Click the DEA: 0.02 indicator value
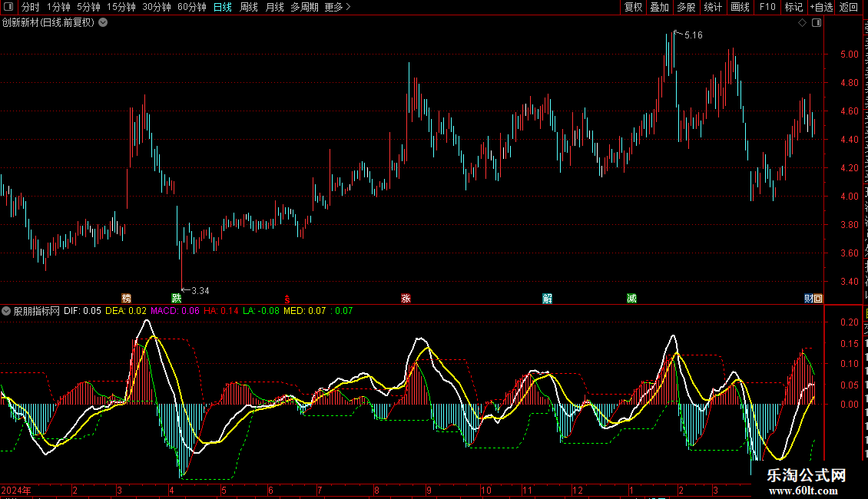The height and width of the screenshot is (499, 868). click(x=126, y=311)
